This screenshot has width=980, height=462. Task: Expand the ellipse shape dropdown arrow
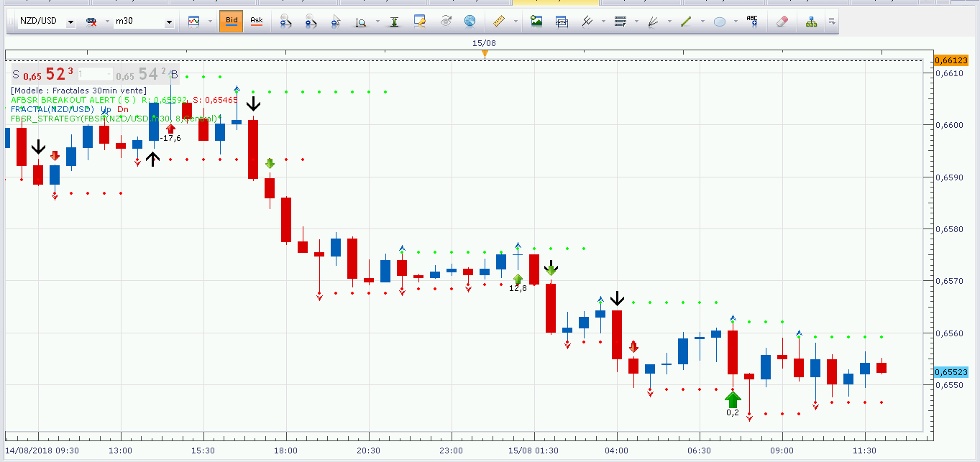click(736, 22)
